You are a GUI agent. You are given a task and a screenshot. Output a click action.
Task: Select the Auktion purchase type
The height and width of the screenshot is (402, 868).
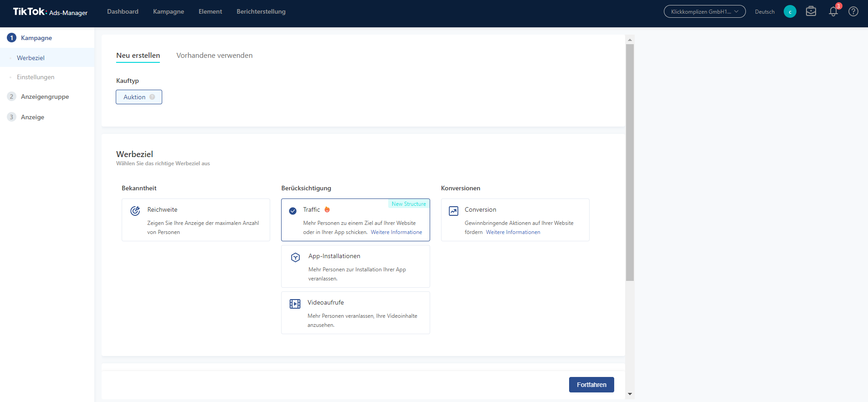coord(139,97)
